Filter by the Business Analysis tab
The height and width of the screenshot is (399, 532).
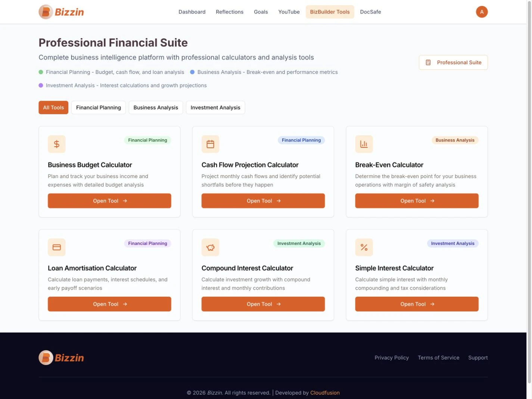pos(156,107)
